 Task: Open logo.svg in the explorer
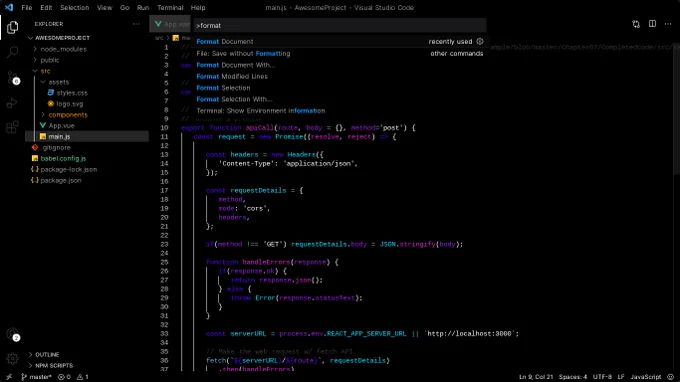point(69,104)
